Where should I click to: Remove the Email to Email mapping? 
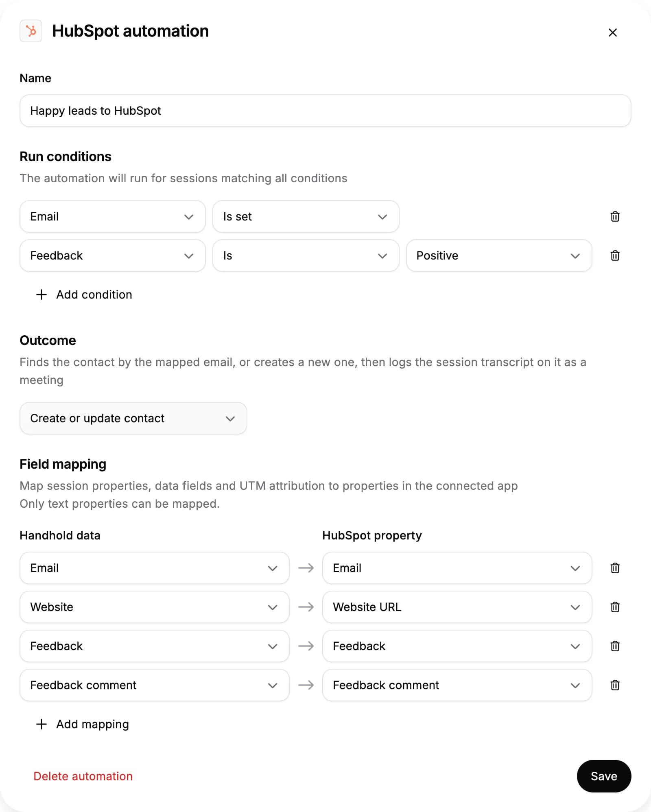coord(615,568)
